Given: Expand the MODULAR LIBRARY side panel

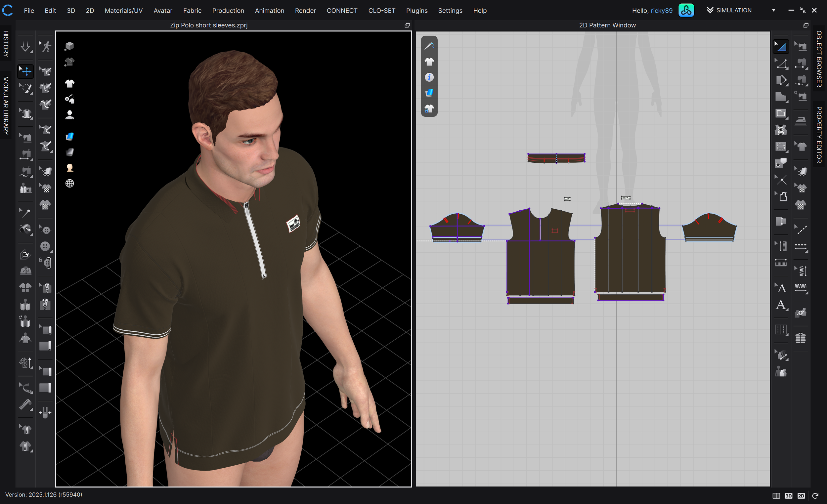Looking at the screenshot, I should pos(6,105).
